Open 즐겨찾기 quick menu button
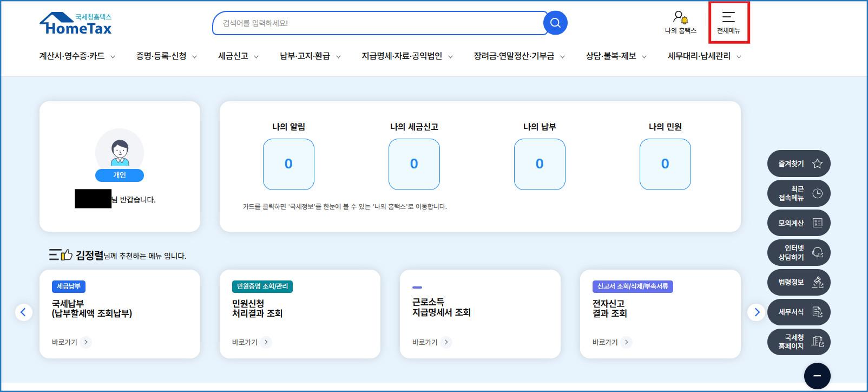This screenshot has height=392, width=868. pos(799,164)
